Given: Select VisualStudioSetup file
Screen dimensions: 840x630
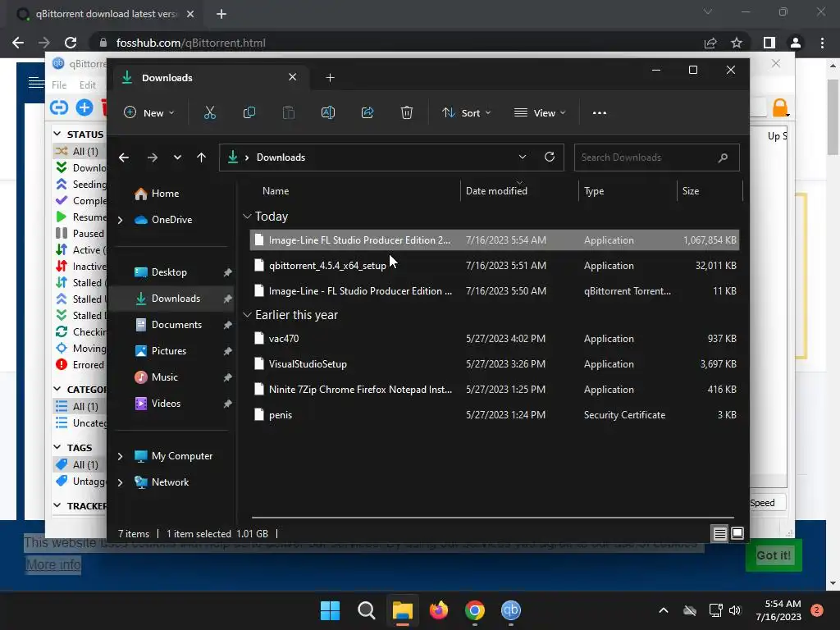Looking at the screenshot, I should click(495, 364).
